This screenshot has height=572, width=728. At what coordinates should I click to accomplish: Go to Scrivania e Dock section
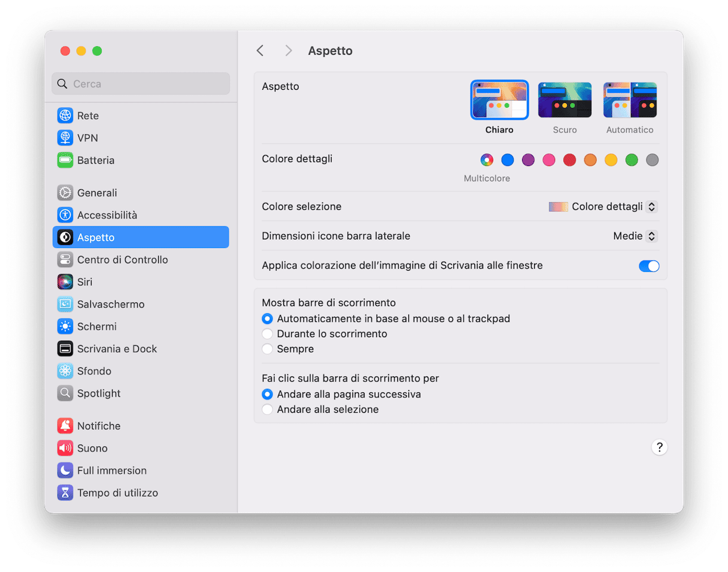[x=117, y=349]
